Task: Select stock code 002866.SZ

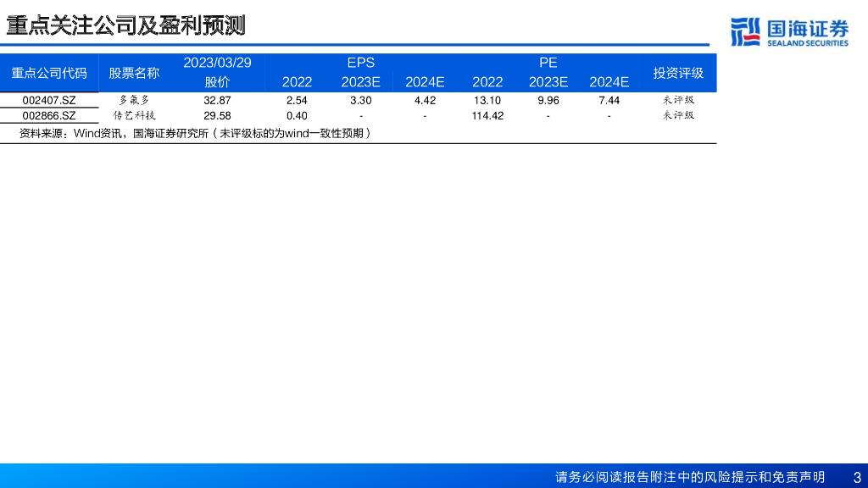Action: pos(49,116)
